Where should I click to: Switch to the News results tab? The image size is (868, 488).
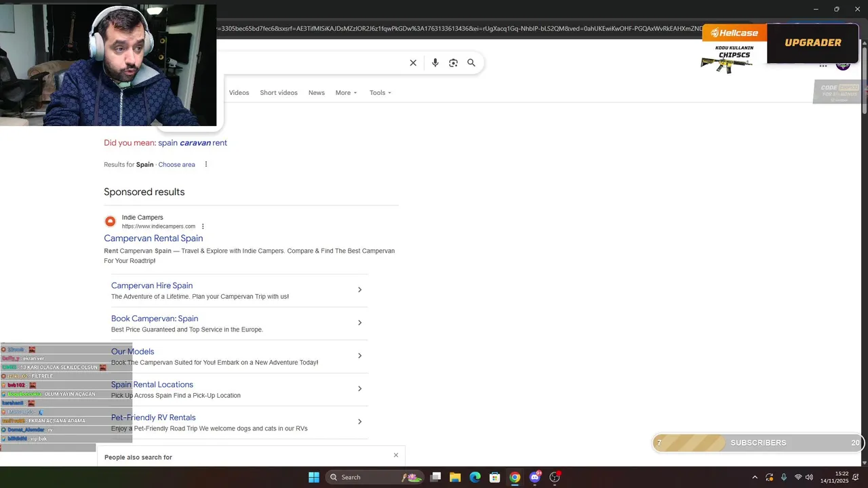[317, 93]
